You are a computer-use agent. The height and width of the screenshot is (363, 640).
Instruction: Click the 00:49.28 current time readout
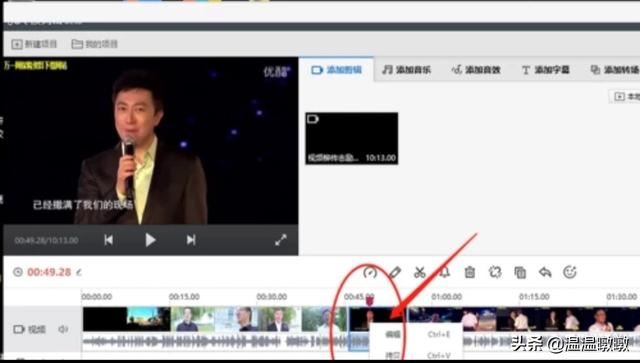(x=49, y=272)
